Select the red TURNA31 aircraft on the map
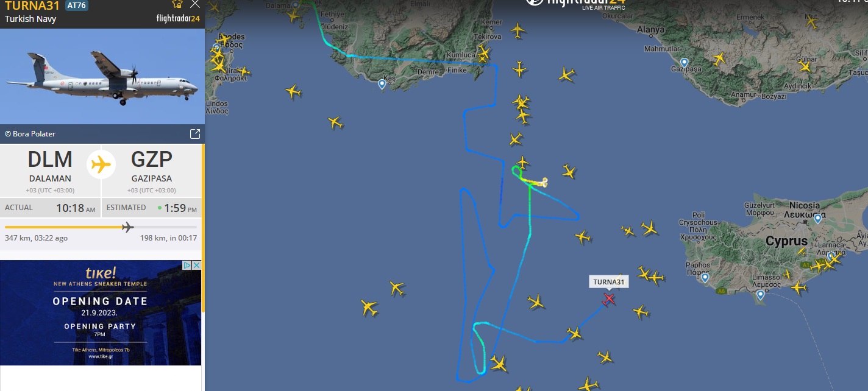868x391 pixels. pyautogui.click(x=608, y=298)
